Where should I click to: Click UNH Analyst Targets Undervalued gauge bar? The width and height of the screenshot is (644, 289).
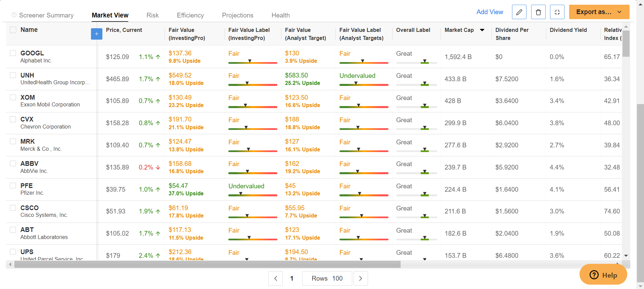364,84
